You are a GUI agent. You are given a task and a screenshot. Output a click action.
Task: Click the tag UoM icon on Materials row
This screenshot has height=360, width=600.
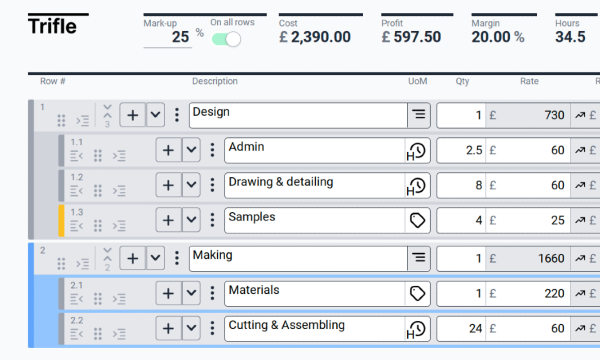tap(417, 294)
